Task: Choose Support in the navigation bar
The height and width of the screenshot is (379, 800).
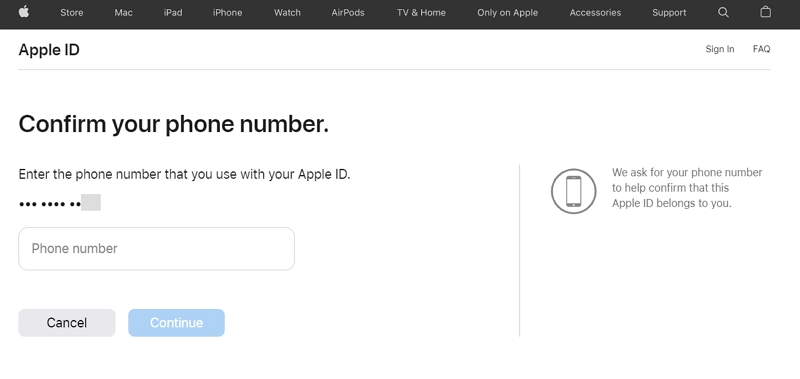Action: click(669, 13)
